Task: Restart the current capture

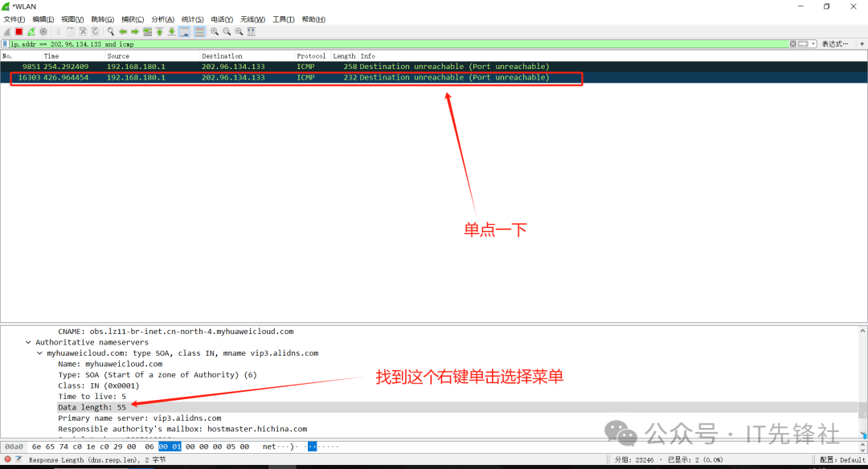Action: coord(31,31)
